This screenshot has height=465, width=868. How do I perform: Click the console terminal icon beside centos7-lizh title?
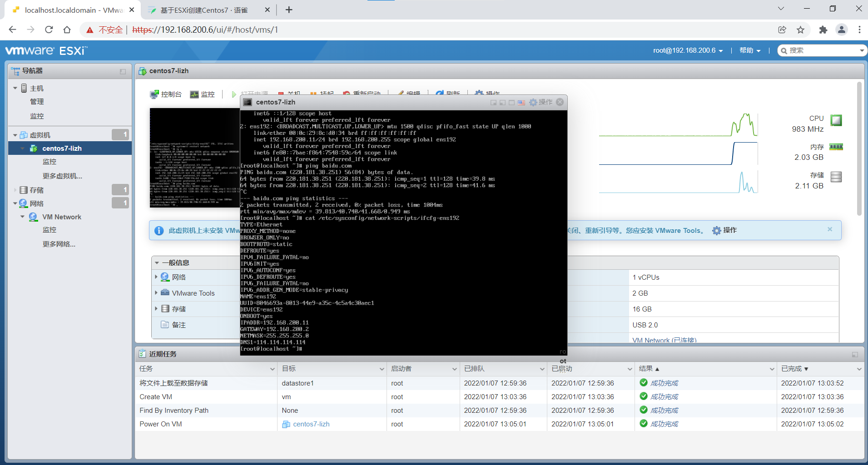point(248,102)
